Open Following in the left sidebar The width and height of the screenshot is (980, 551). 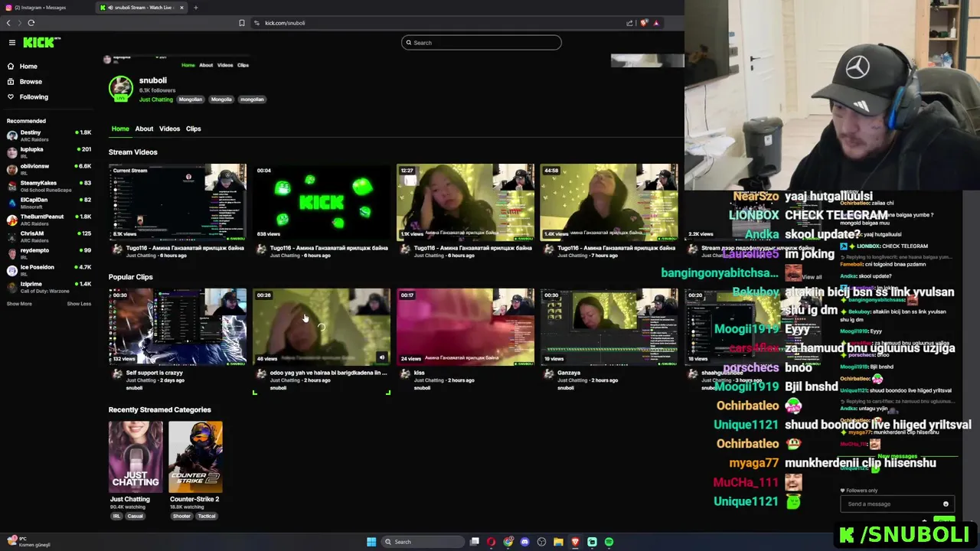tap(28, 97)
